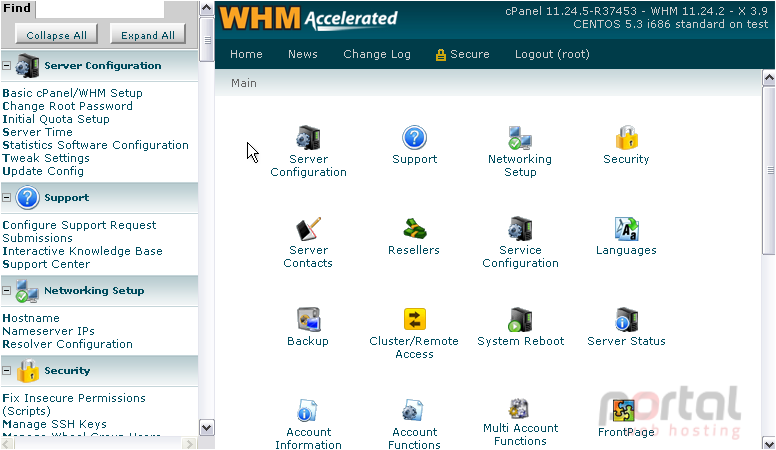Open Manage SSH Keys link
This screenshot has height=450, width=776.
point(54,424)
